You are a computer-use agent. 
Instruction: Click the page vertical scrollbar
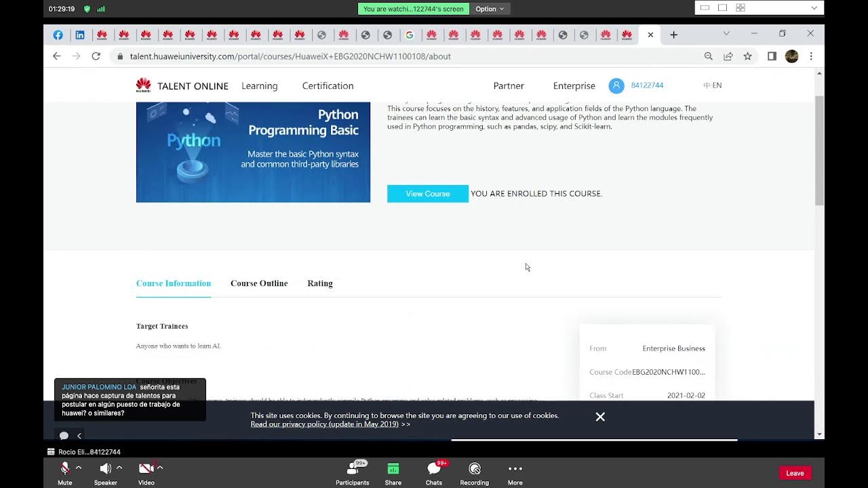(x=819, y=150)
